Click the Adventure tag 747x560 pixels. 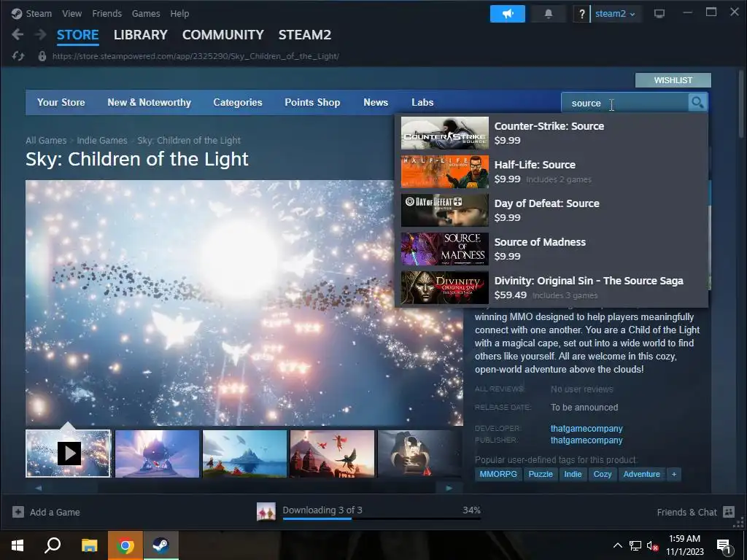(642, 474)
